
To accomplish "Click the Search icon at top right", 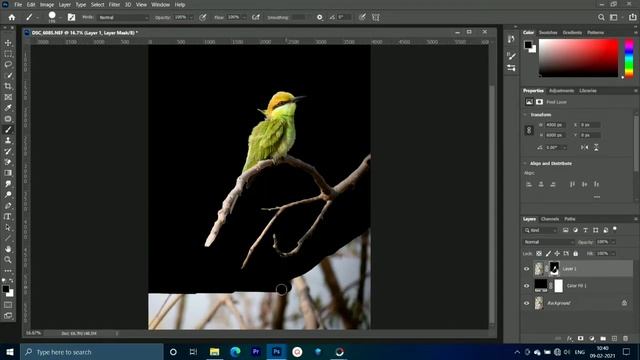I will [x=601, y=17].
